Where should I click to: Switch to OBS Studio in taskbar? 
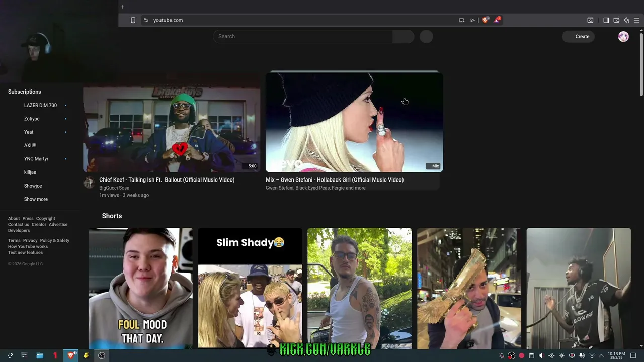(102, 355)
